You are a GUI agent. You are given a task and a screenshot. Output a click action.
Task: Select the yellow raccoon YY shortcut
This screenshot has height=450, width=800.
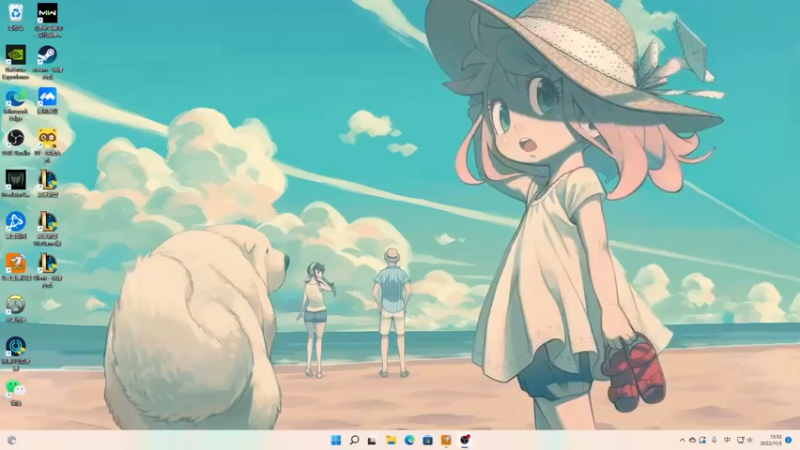(47, 146)
